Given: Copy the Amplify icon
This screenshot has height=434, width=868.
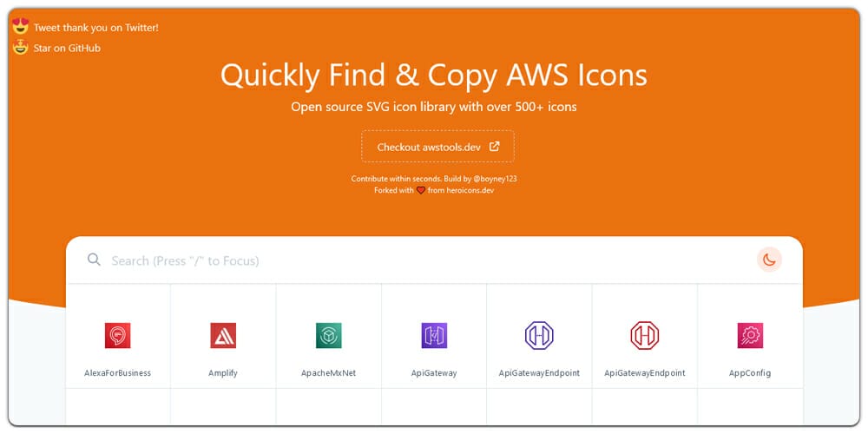Looking at the screenshot, I should coord(223,336).
